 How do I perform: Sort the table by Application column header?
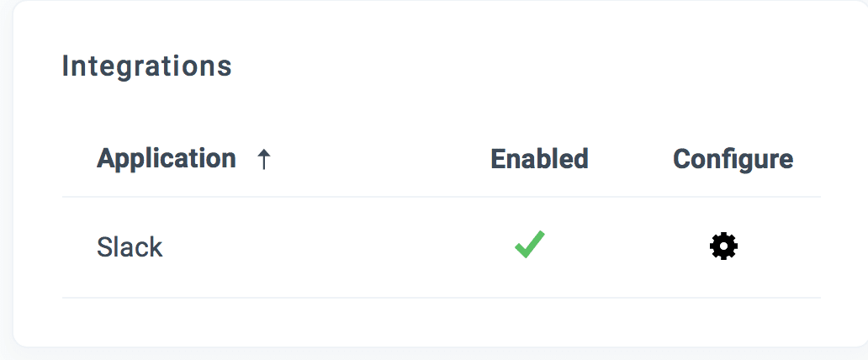pos(167,158)
